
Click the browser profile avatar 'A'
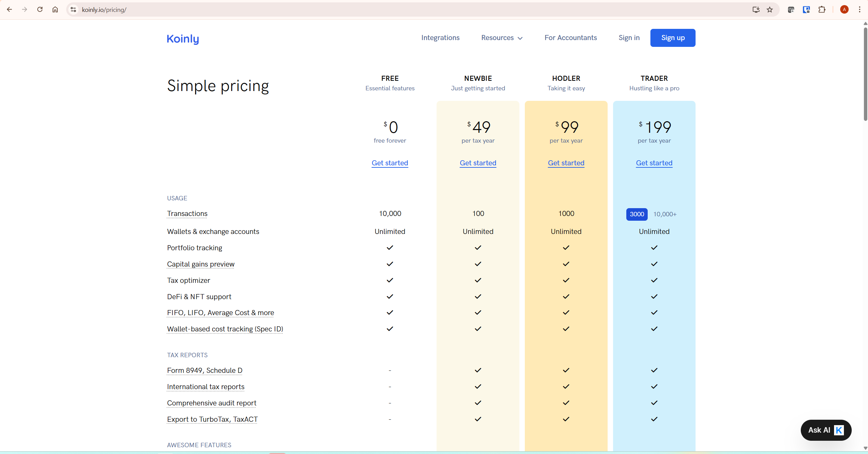[x=844, y=10]
